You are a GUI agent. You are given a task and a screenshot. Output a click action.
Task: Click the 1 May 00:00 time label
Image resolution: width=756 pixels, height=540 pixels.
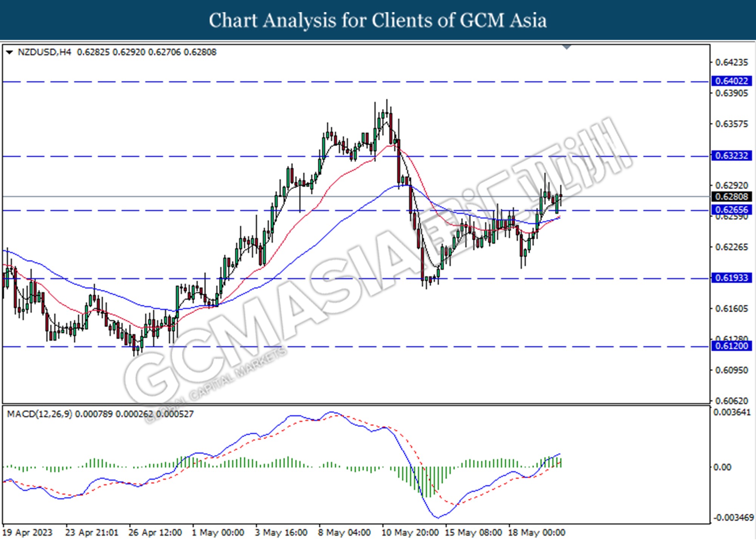(218, 532)
